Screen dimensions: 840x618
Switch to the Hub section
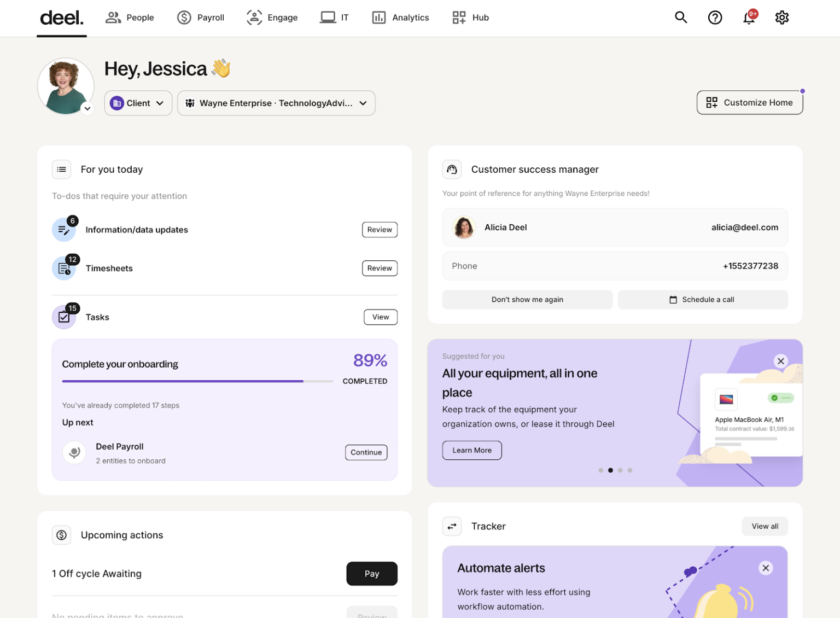[459, 17]
